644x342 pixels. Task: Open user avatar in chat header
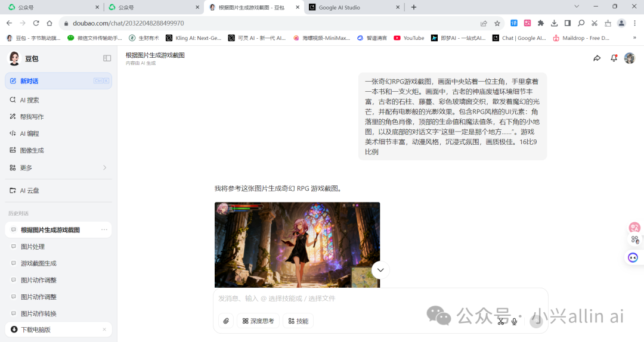630,58
